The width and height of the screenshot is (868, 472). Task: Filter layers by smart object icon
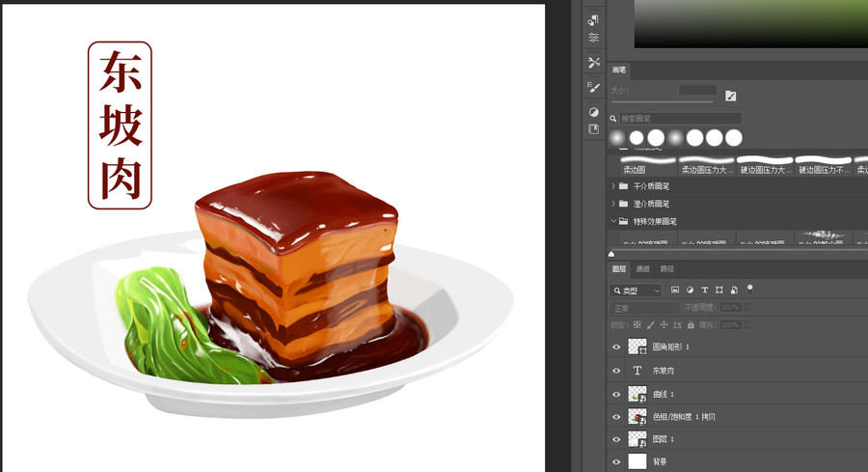tap(734, 290)
